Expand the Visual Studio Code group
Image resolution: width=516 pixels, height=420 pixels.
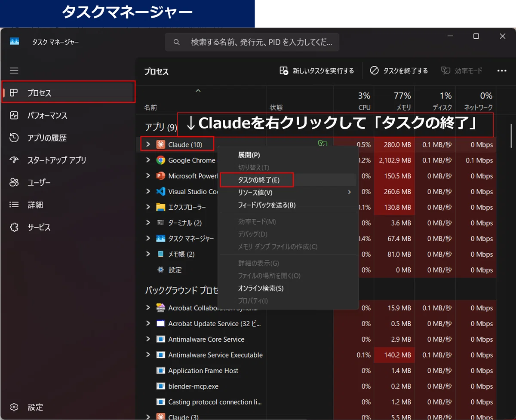click(148, 191)
